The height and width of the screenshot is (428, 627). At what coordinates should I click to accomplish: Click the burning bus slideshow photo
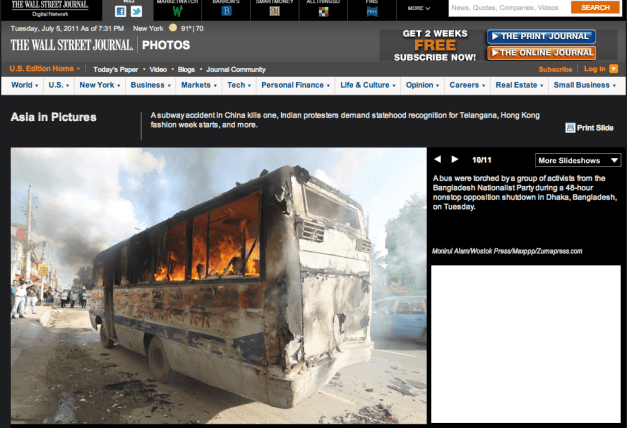tap(218, 286)
